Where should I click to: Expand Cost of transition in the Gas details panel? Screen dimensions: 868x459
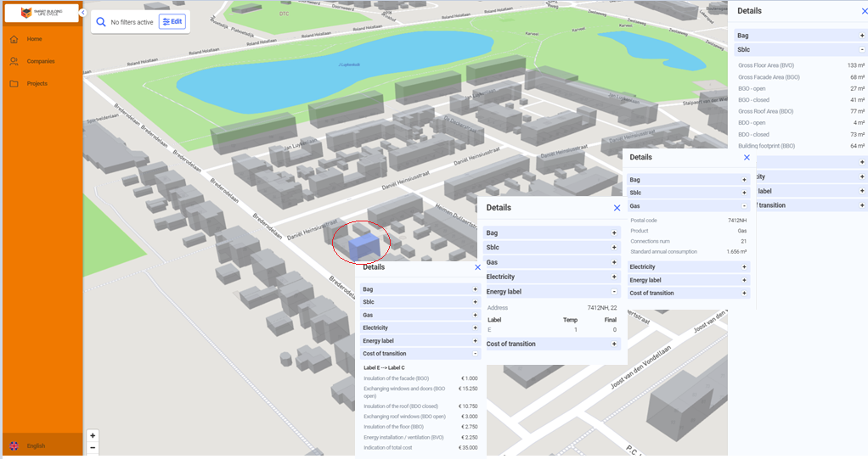[x=744, y=293]
